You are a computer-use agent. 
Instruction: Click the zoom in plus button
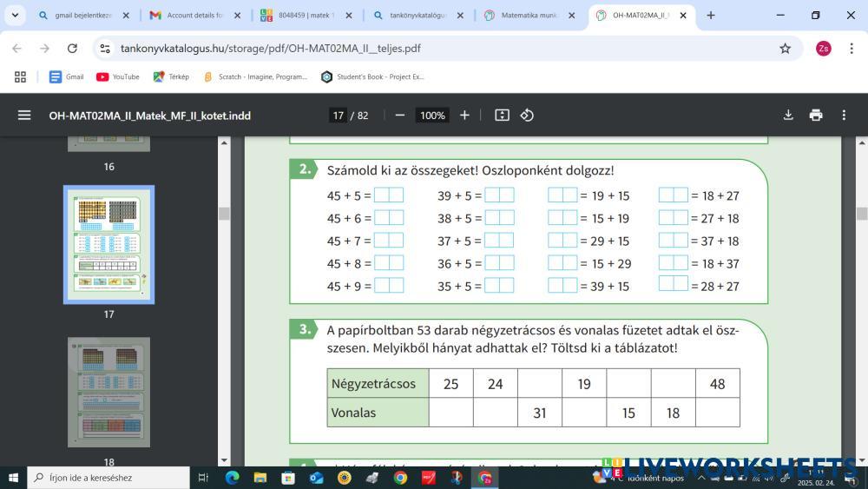(x=464, y=116)
